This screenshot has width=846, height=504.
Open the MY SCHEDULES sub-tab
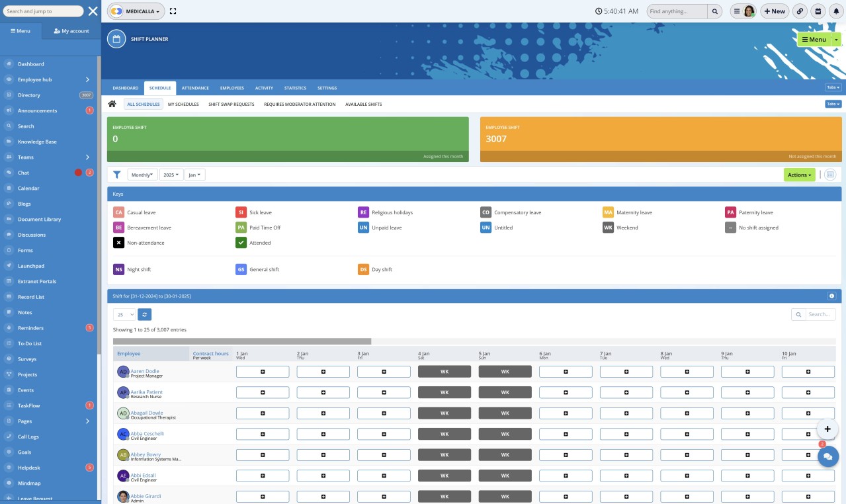click(183, 104)
